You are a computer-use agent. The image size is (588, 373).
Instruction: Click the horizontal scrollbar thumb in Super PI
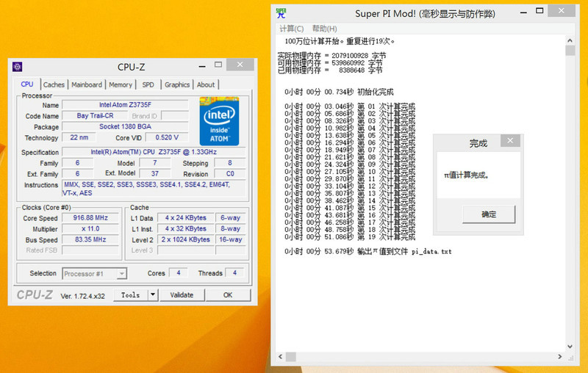point(291,357)
